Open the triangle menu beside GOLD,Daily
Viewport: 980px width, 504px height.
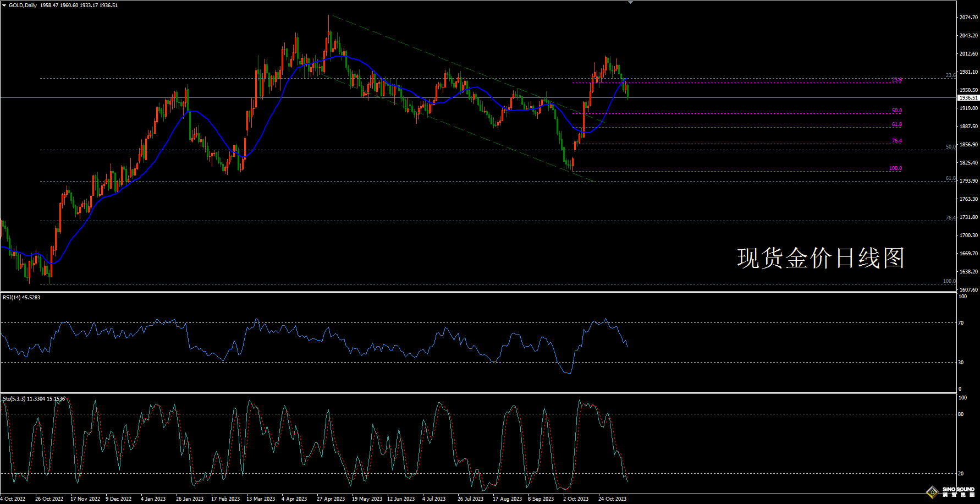pyautogui.click(x=4, y=6)
